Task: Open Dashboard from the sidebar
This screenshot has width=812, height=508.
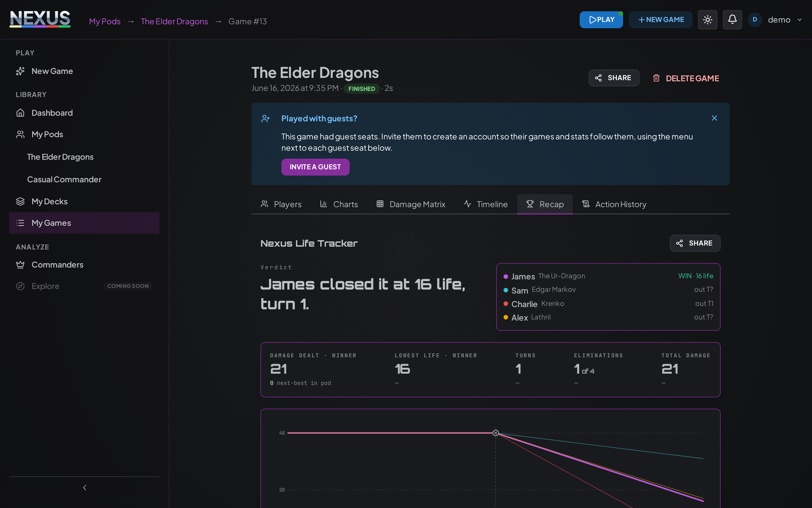Action: click(x=84, y=113)
